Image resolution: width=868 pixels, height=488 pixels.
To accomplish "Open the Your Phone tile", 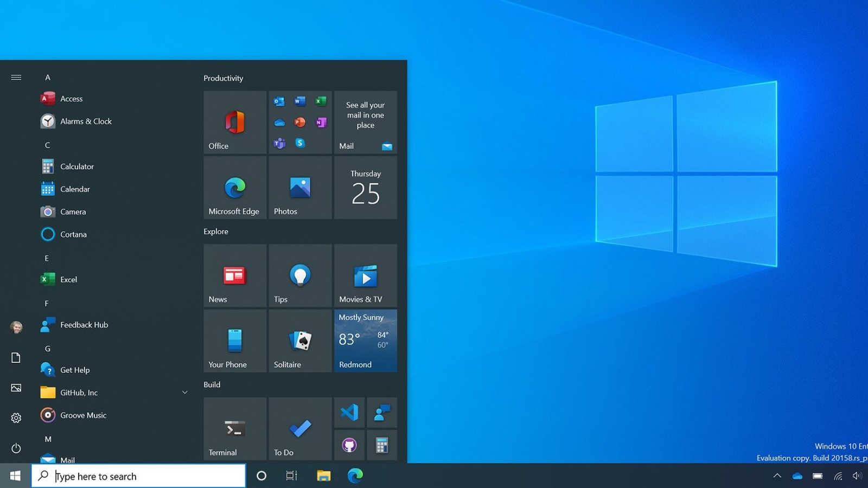I will coord(235,341).
